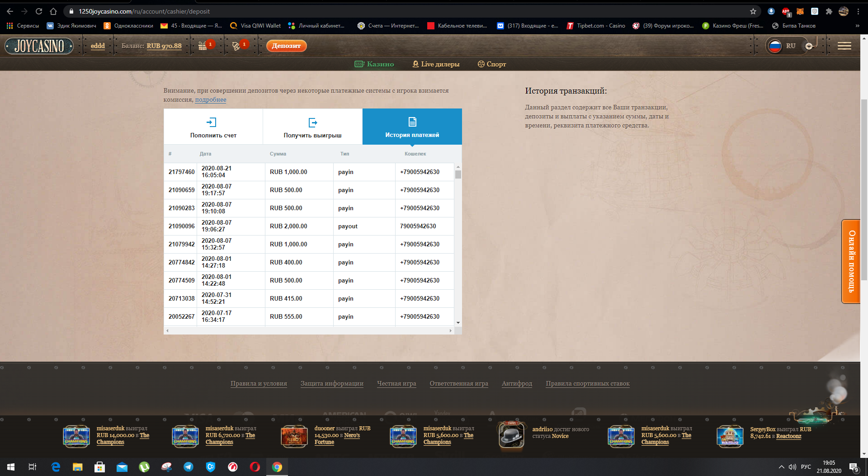Open the Антифрод footer link
This screenshot has width=868, height=476.
[x=517, y=383]
